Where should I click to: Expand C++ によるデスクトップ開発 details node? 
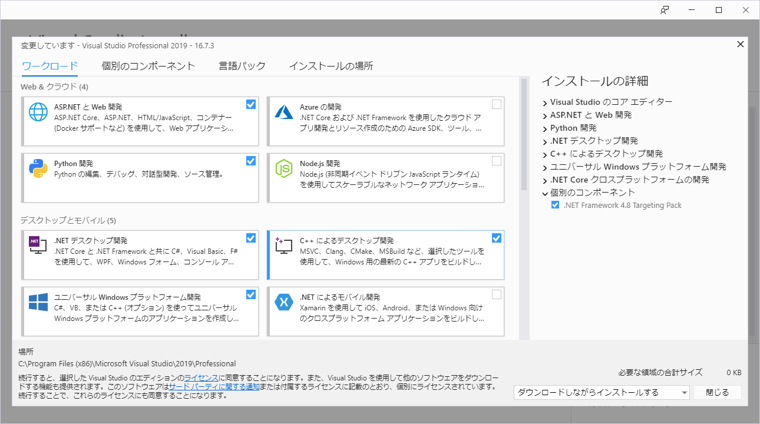545,155
